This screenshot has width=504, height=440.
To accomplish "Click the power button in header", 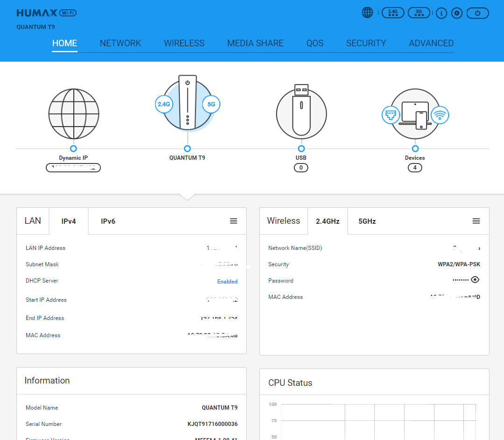I will [x=478, y=13].
